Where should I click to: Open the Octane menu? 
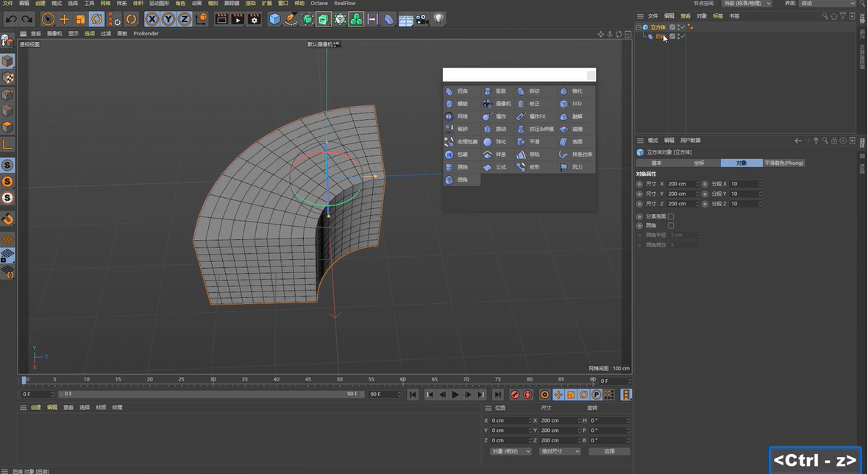pos(319,4)
